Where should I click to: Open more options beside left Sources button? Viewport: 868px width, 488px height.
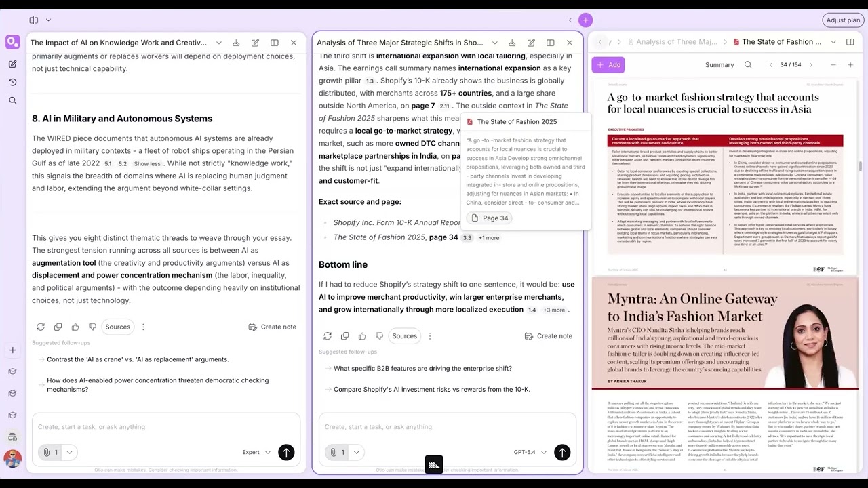[143, 327]
